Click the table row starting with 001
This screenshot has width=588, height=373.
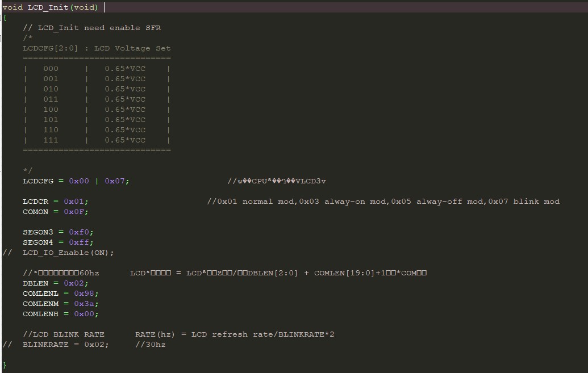(97, 79)
